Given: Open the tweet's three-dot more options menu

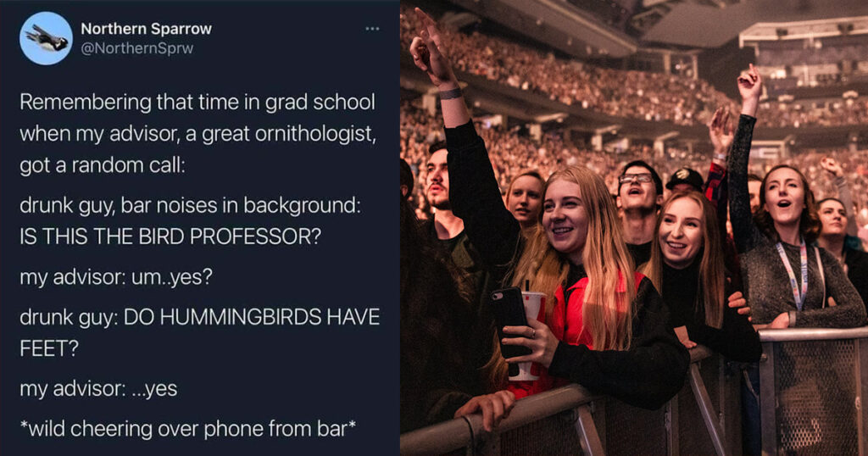Looking at the screenshot, I should (373, 29).
